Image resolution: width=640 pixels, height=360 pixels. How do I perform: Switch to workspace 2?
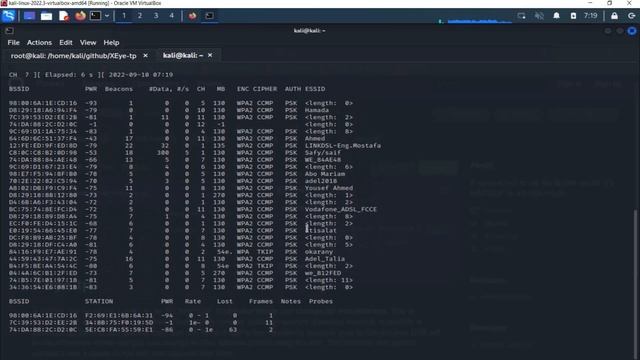[x=140, y=16]
